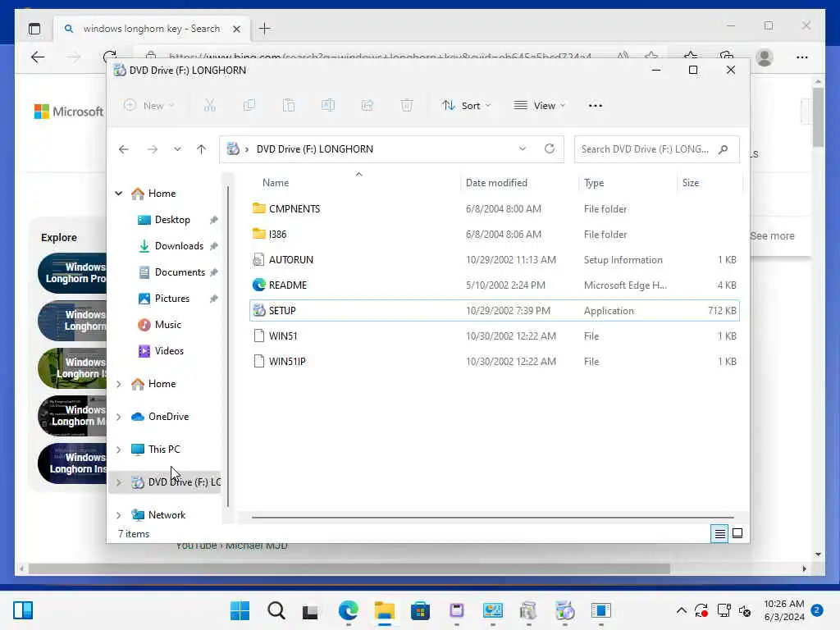Click the Delete trash icon in Explorer toolbar
The image size is (840, 630).
click(407, 106)
